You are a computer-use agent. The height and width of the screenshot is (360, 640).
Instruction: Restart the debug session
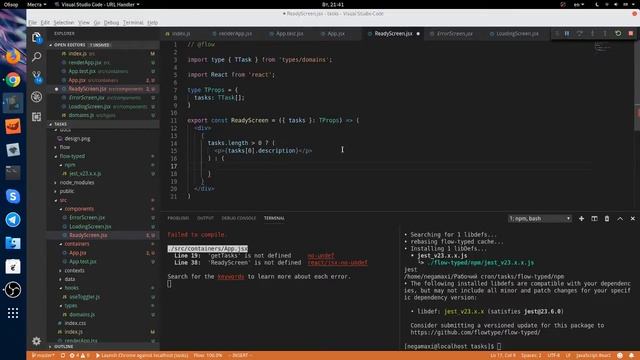(618, 33)
